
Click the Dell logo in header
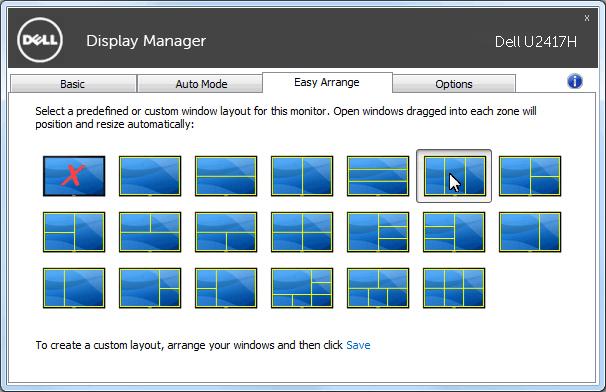click(x=40, y=40)
